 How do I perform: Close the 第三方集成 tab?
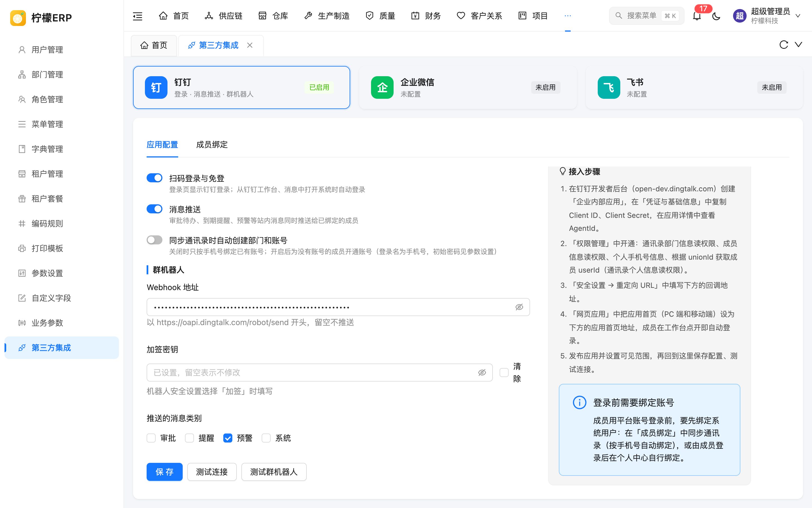coord(250,45)
